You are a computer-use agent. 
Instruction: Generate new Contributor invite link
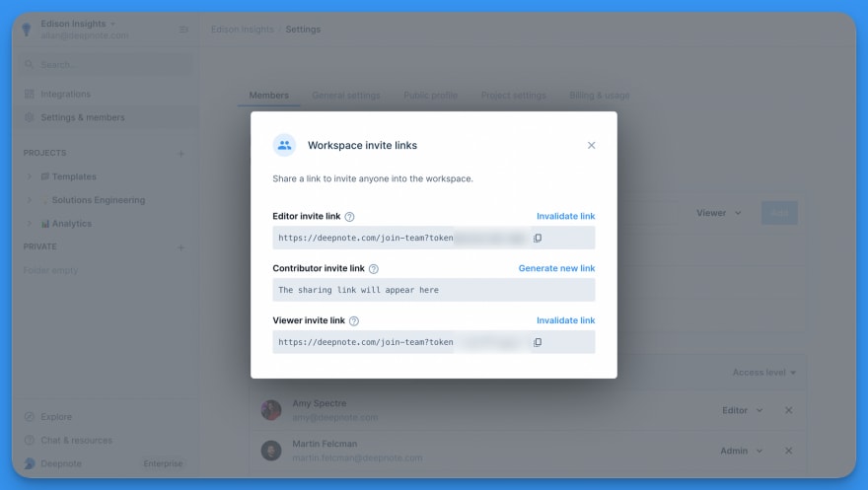click(x=556, y=268)
